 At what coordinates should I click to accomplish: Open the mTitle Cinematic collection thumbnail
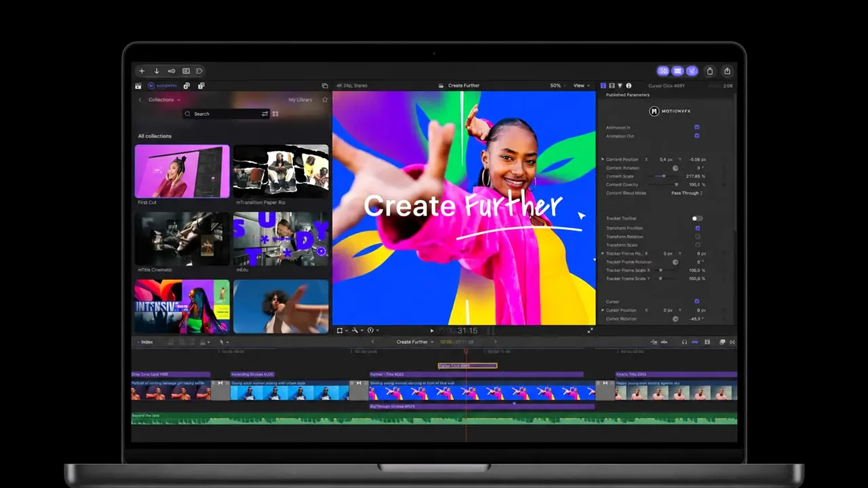(182, 239)
